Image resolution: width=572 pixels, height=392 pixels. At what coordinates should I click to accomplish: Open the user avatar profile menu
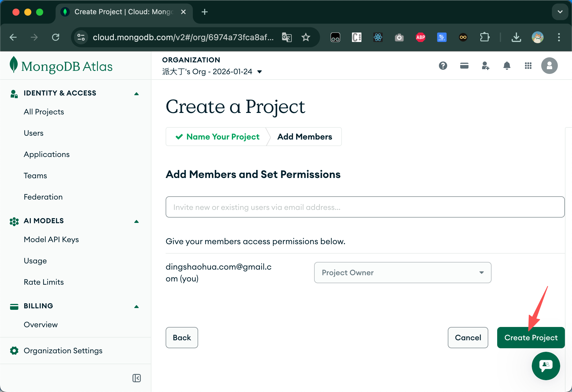click(549, 66)
